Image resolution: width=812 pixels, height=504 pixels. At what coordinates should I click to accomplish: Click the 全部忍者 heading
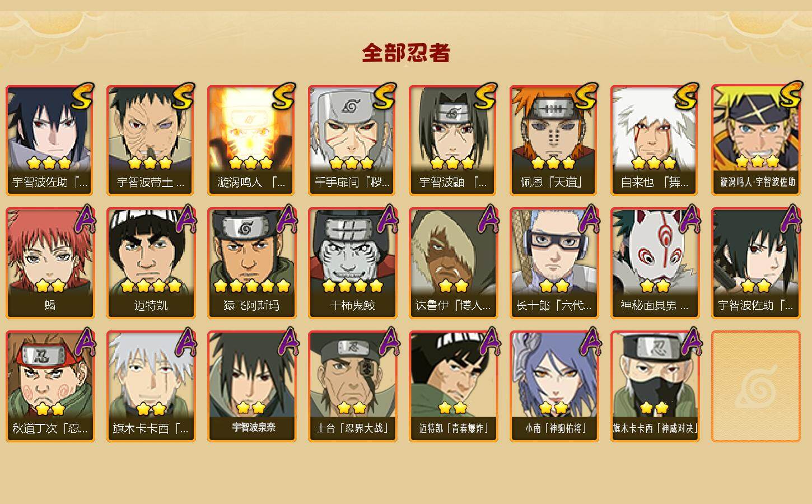[406, 53]
